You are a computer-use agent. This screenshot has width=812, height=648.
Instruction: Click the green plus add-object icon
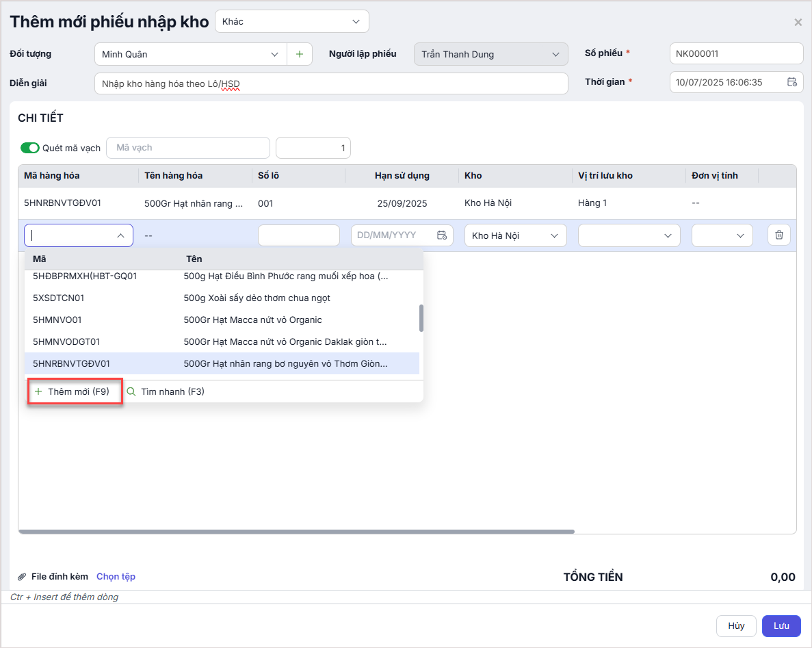coord(300,54)
